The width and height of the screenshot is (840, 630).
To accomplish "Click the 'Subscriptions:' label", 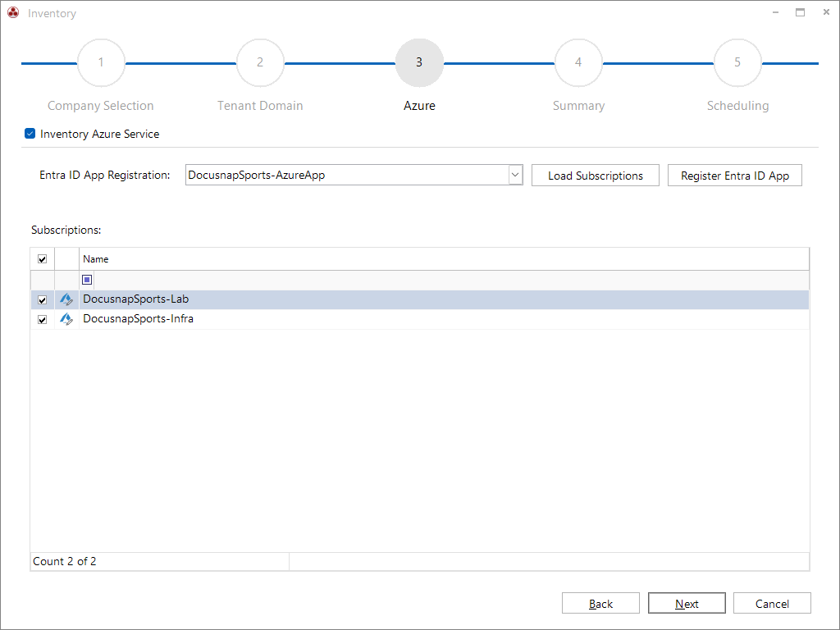I will pos(66,231).
